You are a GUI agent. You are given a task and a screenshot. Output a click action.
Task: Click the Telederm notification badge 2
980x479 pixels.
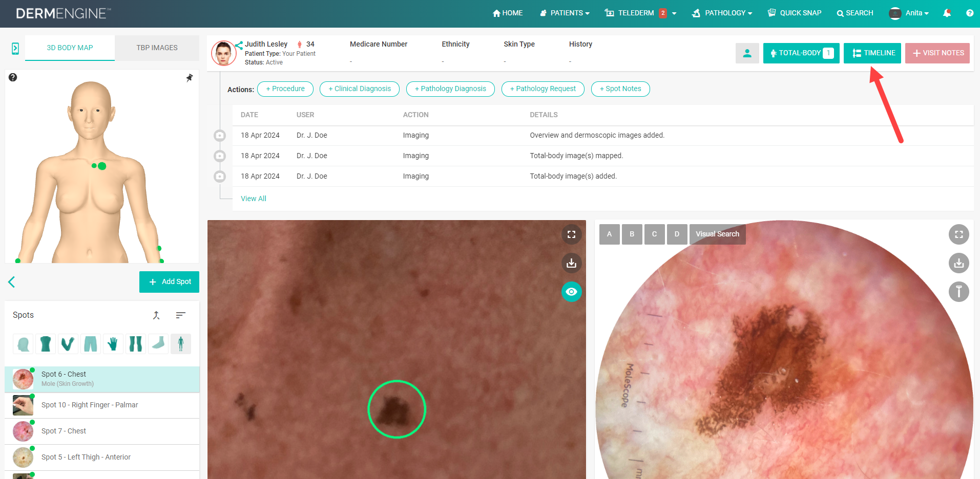(x=663, y=13)
